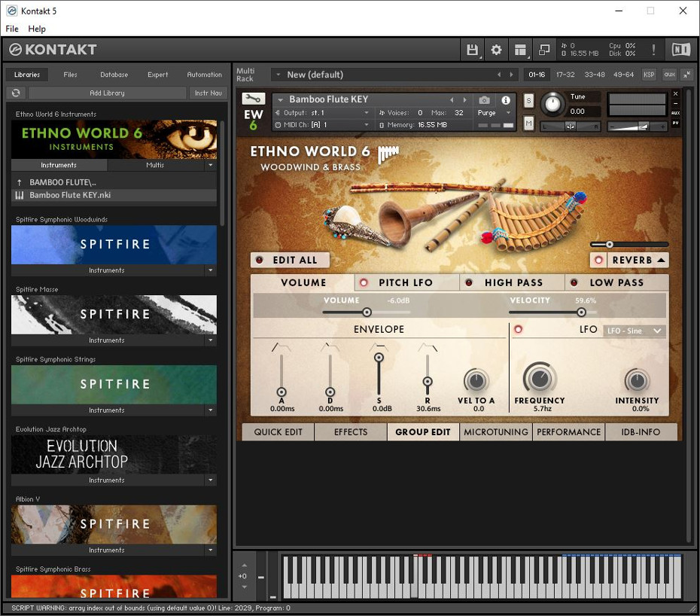Mute the instrument with M button
The width and height of the screenshot is (700, 616).
pyautogui.click(x=528, y=123)
